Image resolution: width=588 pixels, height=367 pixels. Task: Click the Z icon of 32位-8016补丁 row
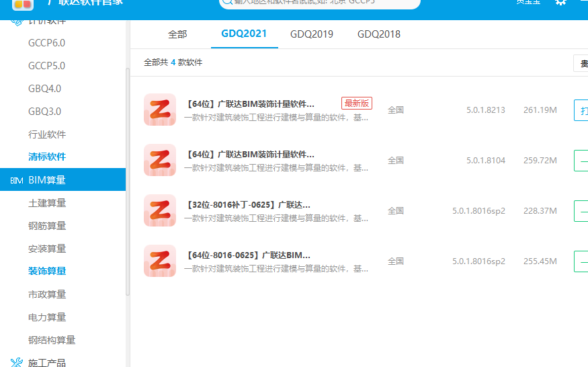click(x=160, y=210)
